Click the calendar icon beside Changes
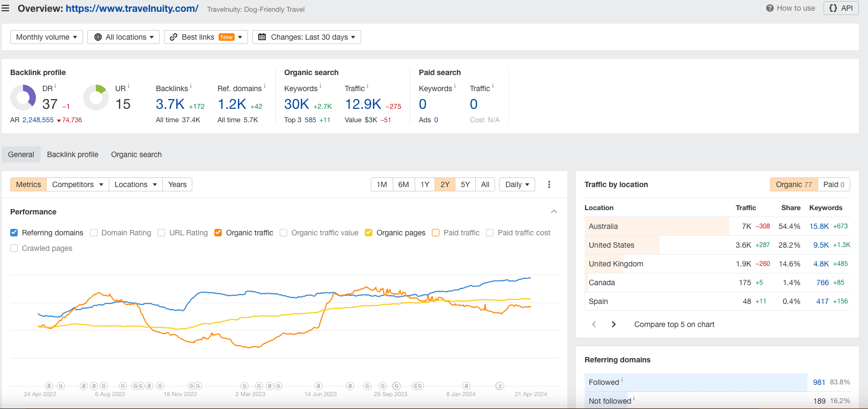 [262, 37]
